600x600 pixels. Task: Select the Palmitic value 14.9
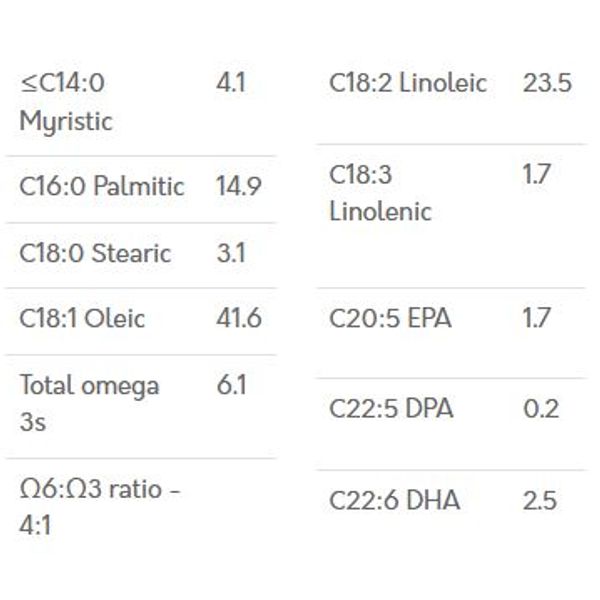tap(239, 187)
